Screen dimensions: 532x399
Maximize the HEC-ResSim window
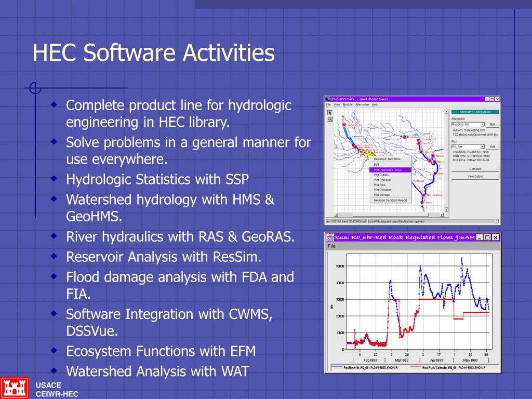(492, 99)
